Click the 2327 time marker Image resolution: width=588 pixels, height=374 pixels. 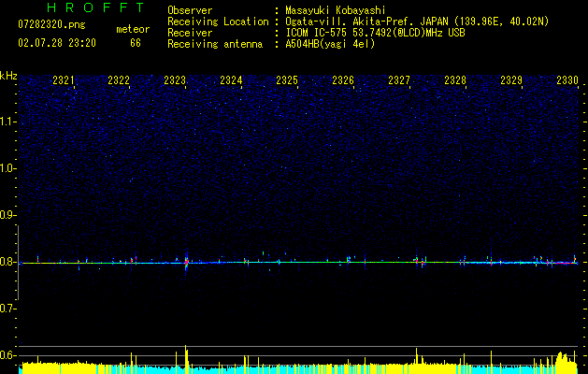pos(399,80)
